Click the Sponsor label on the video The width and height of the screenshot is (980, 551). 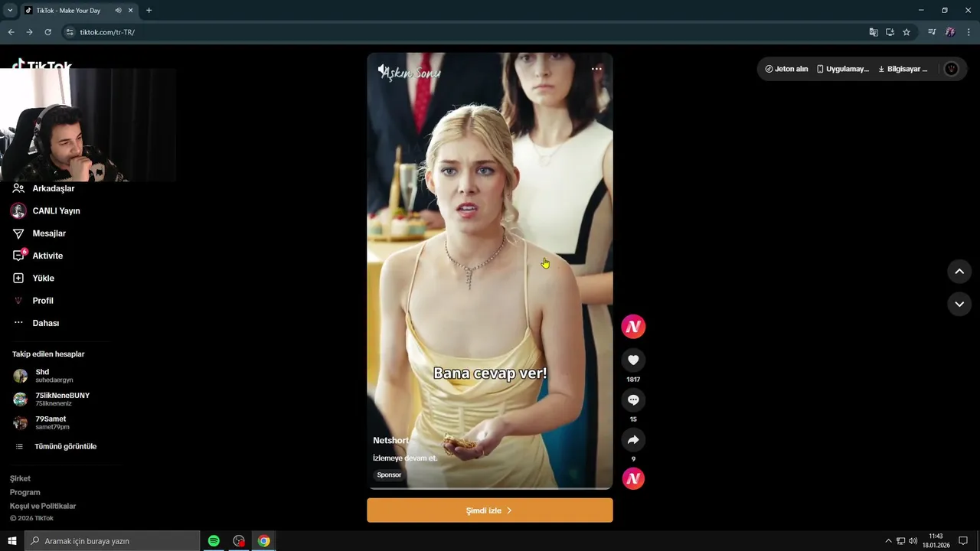click(389, 474)
